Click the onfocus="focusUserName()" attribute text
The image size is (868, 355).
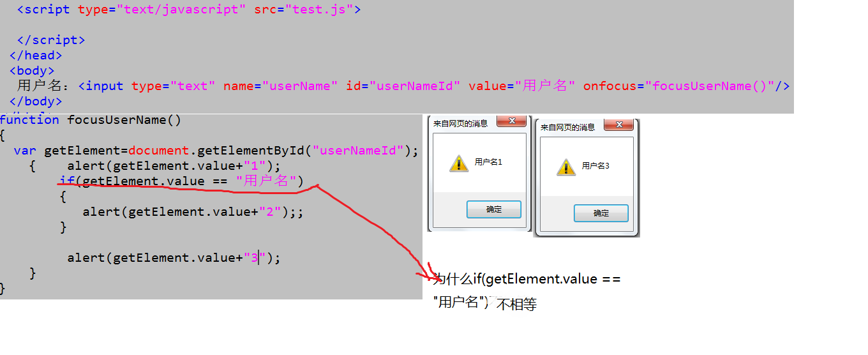point(678,86)
